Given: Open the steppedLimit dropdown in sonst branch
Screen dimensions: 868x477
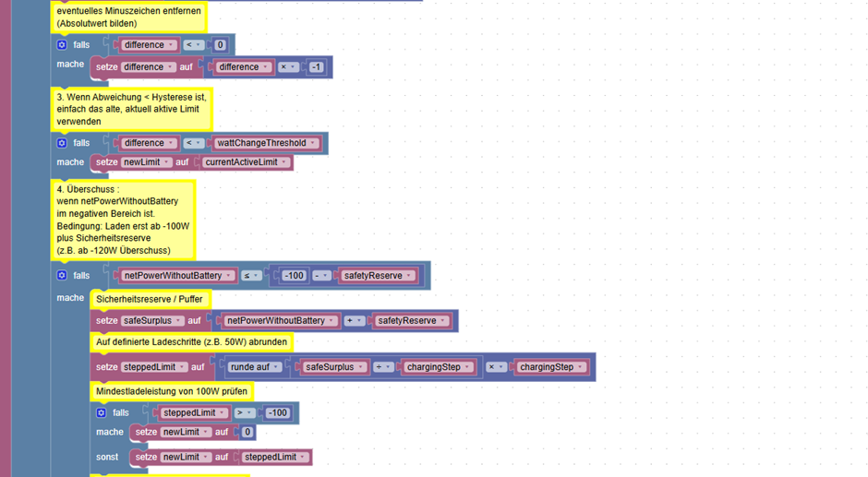Looking at the screenshot, I should 275,457.
